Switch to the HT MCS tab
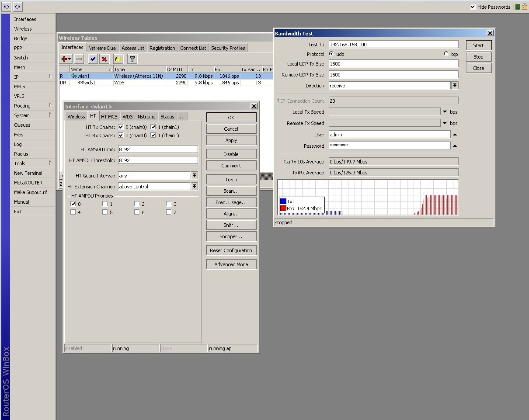This screenshot has width=529, height=420. click(x=109, y=117)
